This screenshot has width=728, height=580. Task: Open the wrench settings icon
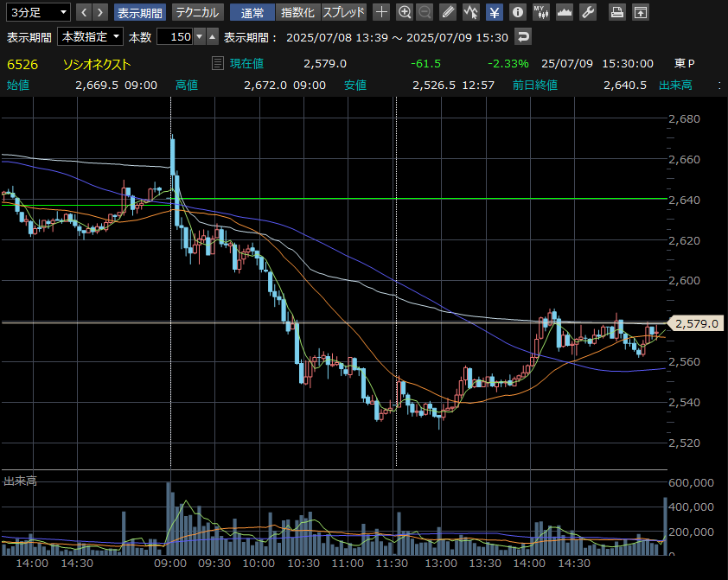(x=588, y=12)
